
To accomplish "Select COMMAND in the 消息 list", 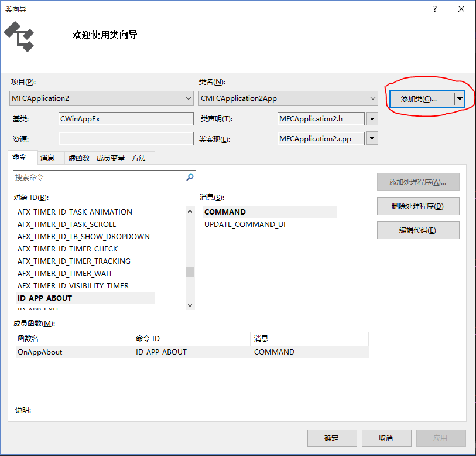I will point(270,212).
